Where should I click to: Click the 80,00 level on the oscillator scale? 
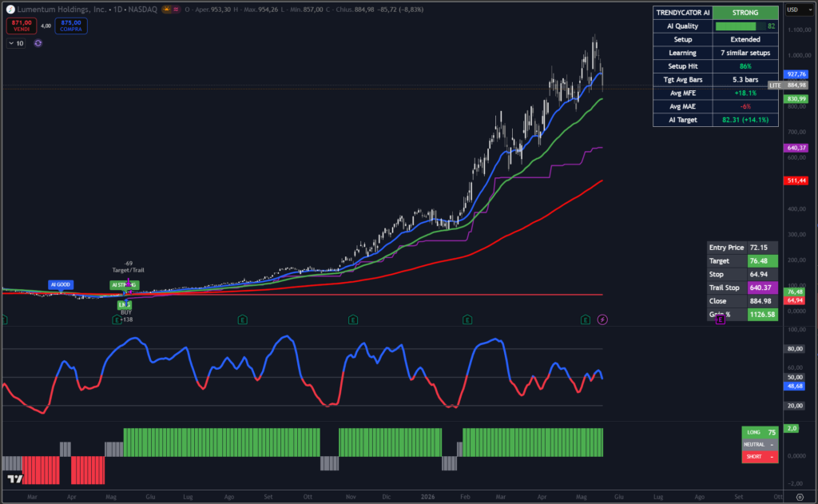click(795, 348)
